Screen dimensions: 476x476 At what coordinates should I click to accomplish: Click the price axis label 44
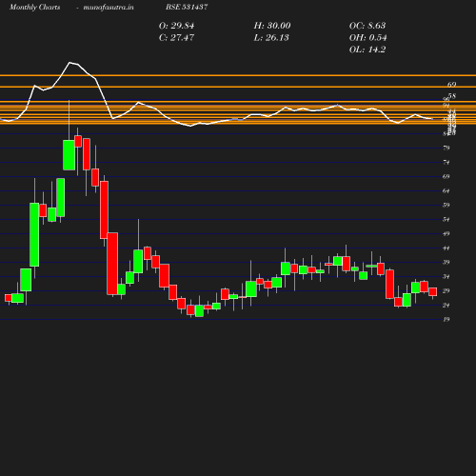[x=446, y=248]
